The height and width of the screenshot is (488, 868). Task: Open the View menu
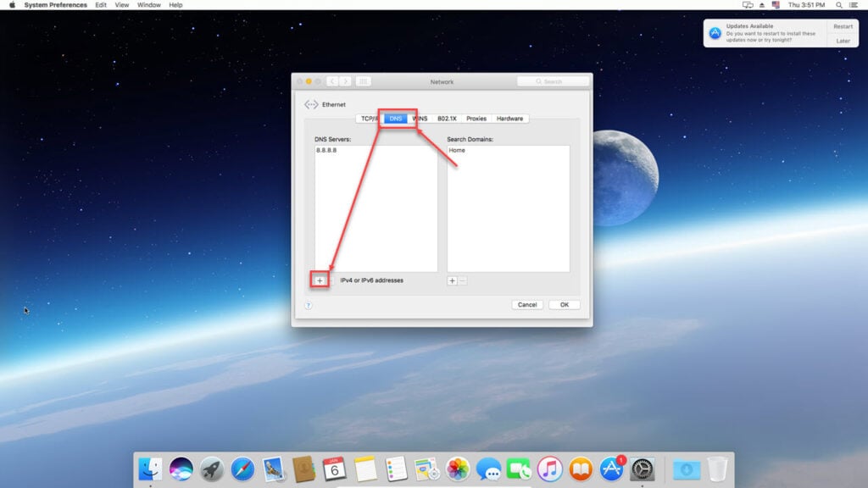[x=122, y=5]
